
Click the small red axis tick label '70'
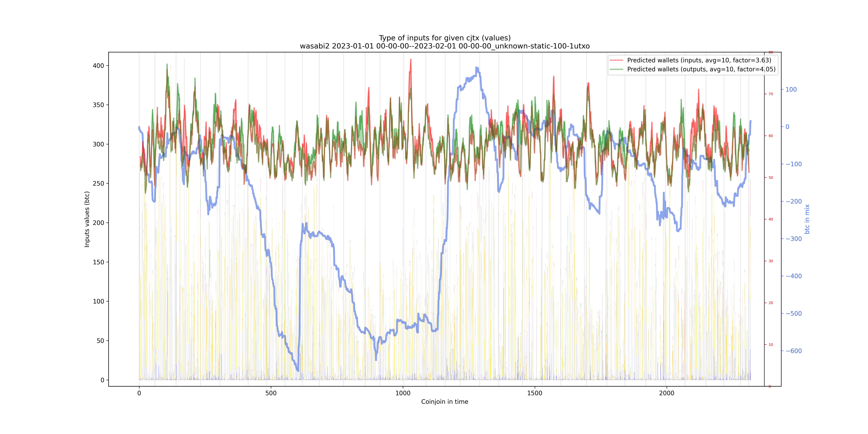(x=771, y=94)
